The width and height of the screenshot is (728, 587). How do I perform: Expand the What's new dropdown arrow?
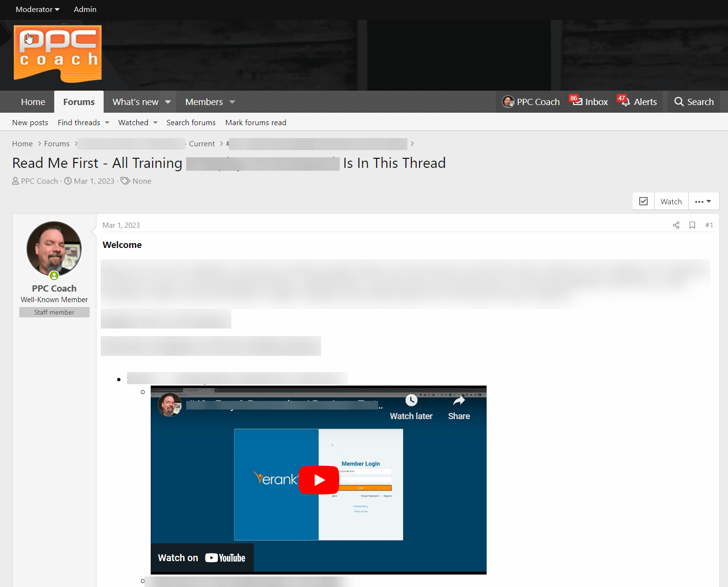[167, 102]
